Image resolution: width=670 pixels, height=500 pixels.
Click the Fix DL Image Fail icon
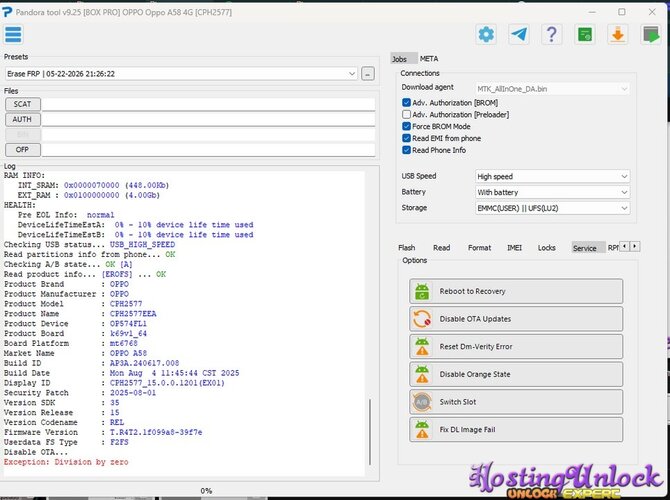click(x=422, y=430)
